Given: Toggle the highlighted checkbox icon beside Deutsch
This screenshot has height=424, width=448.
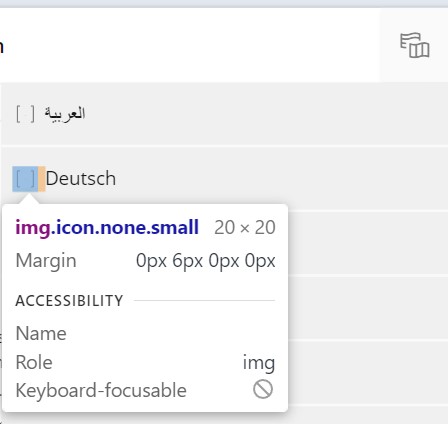Looking at the screenshot, I should (25, 179).
